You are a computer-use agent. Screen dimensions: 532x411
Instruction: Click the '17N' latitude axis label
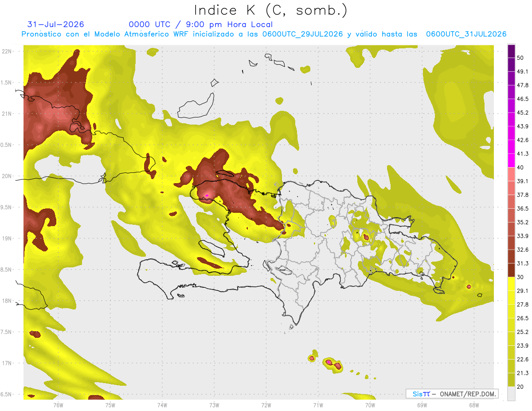tap(7, 363)
